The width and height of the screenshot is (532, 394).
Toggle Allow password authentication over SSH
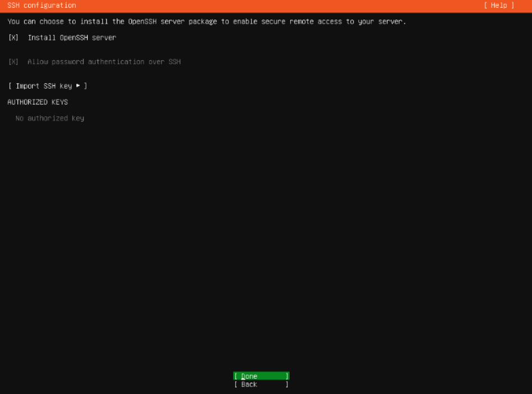[13, 62]
